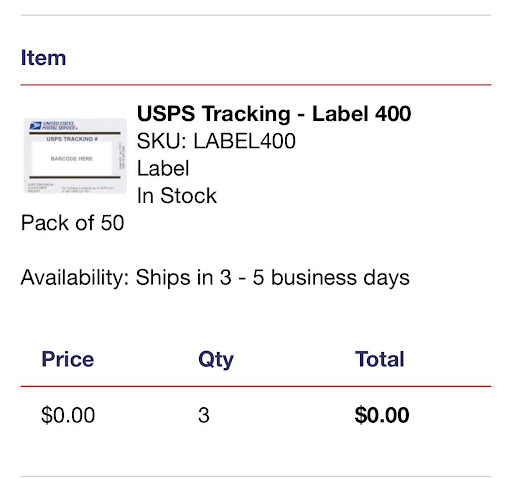This screenshot has height=479, width=512.
Task: Click the Label category text
Action: click(x=163, y=168)
